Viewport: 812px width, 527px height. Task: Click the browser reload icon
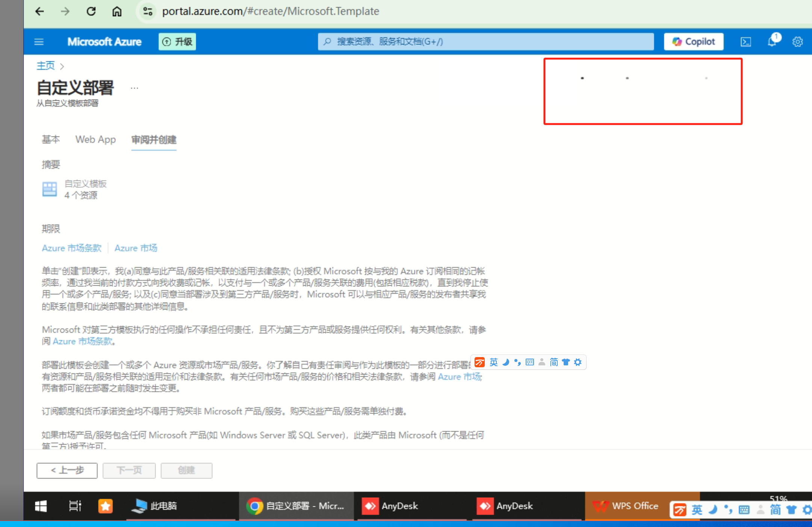tap(91, 11)
